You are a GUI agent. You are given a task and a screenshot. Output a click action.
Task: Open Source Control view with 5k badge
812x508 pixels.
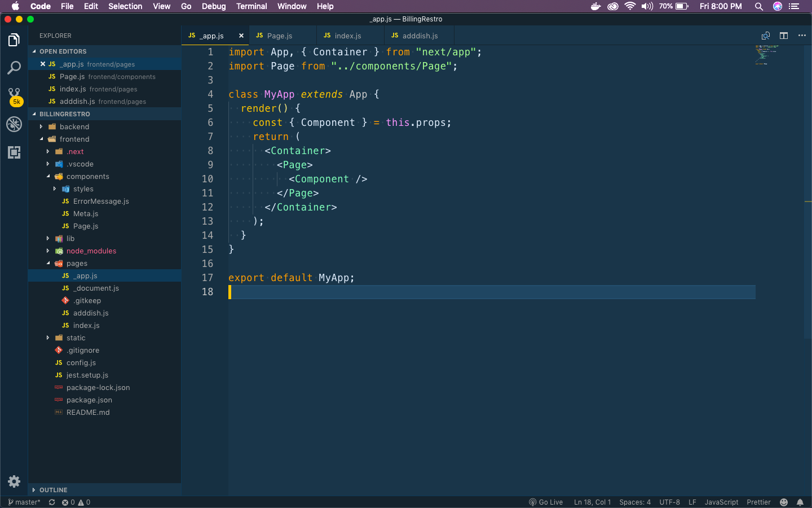pyautogui.click(x=14, y=96)
